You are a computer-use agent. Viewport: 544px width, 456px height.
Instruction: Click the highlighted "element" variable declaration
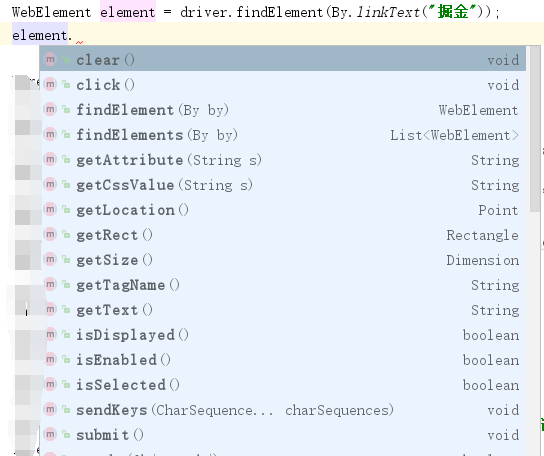pos(128,12)
